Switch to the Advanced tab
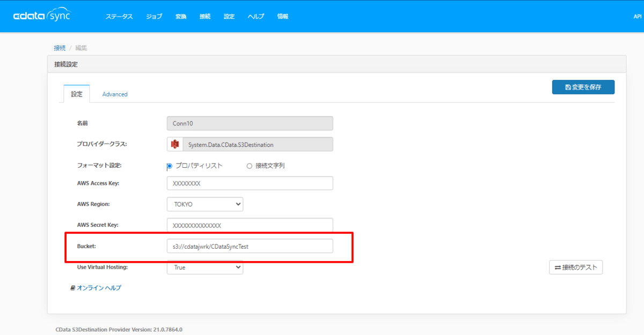This screenshot has height=335, width=644. coord(115,94)
